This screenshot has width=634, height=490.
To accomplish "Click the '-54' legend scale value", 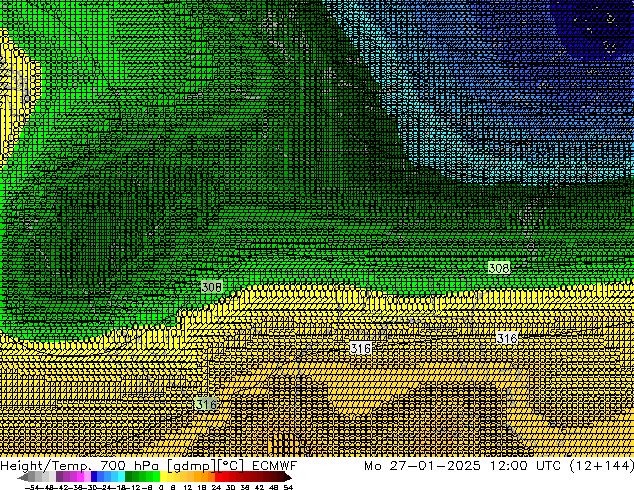I will click(32, 487).
